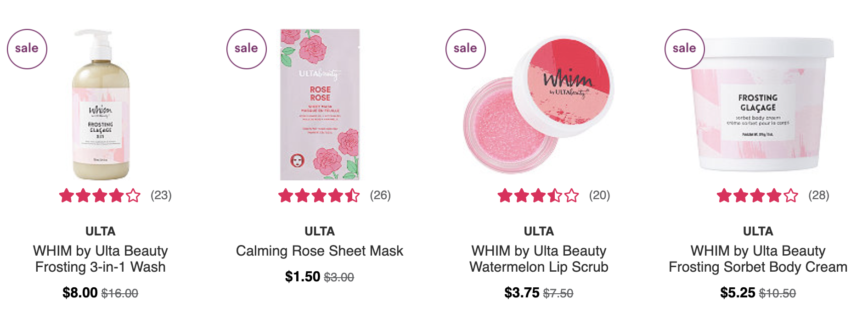868x324 pixels.
Task: Click the star rating for Calming Rose Sheet Mask
Action: click(319, 196)
